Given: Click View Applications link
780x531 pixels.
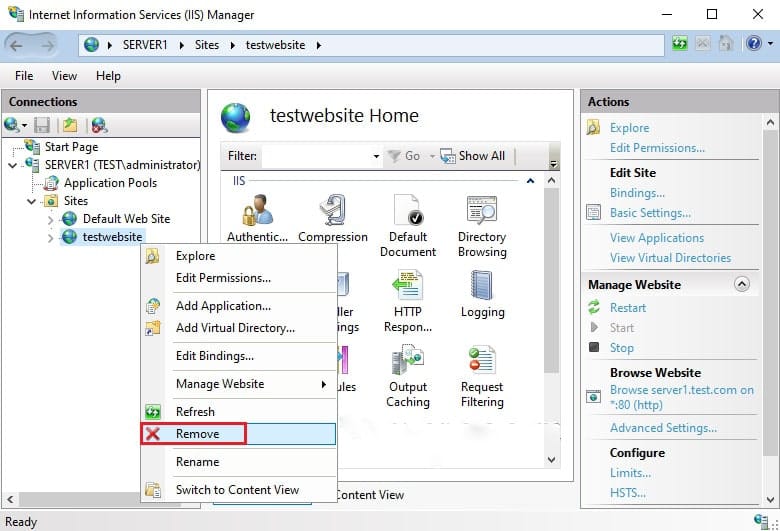Looking at the screenshot, I should coord(657,237).
